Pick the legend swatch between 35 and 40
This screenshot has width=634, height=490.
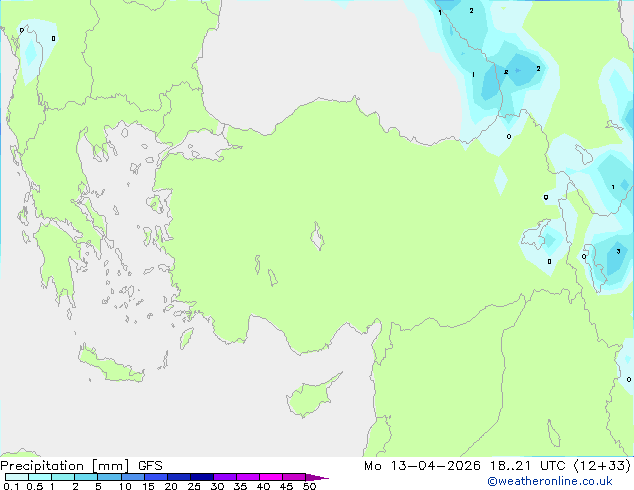pos(248,477)
